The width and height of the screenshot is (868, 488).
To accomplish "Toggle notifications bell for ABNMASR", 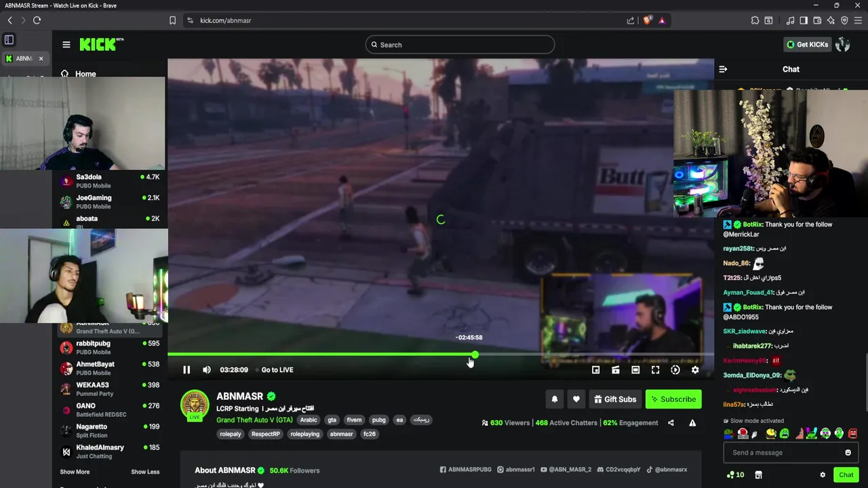I will click(554, 399).
